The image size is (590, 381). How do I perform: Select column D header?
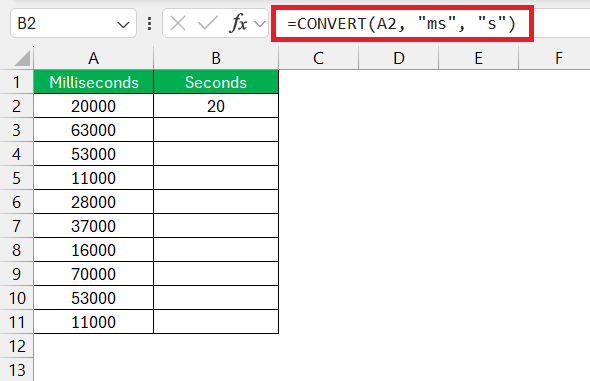[399, 58]
